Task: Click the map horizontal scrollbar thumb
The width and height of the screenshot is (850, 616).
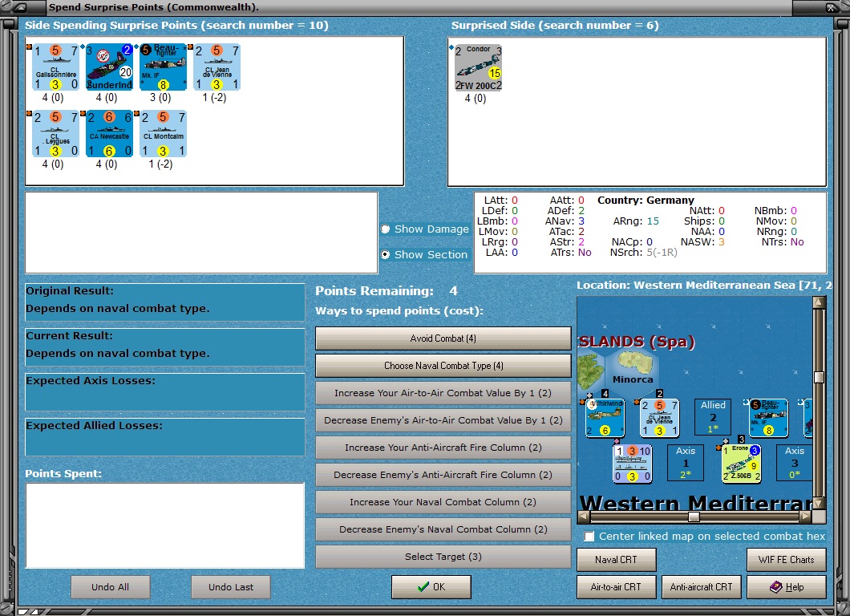Action: 694,517
